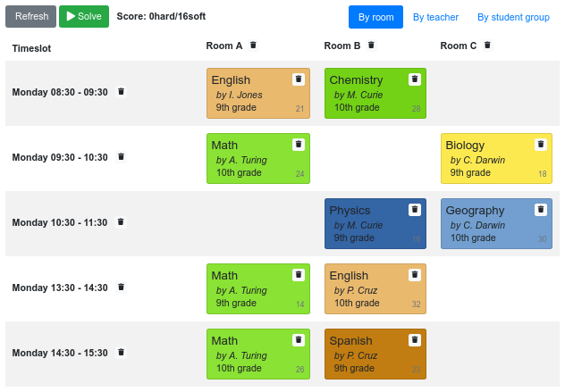Image resolution: width=565 pixels, height=392 pixels.
Task: Remove the Biology lesson by C. Darwin
Action: pos(541,145)
